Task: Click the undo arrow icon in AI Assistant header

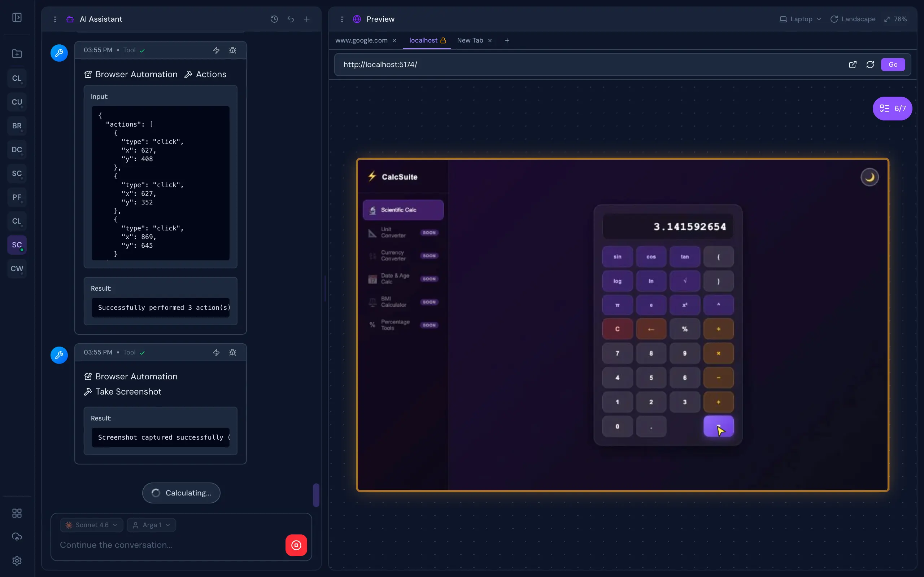Action: point(291,19)
